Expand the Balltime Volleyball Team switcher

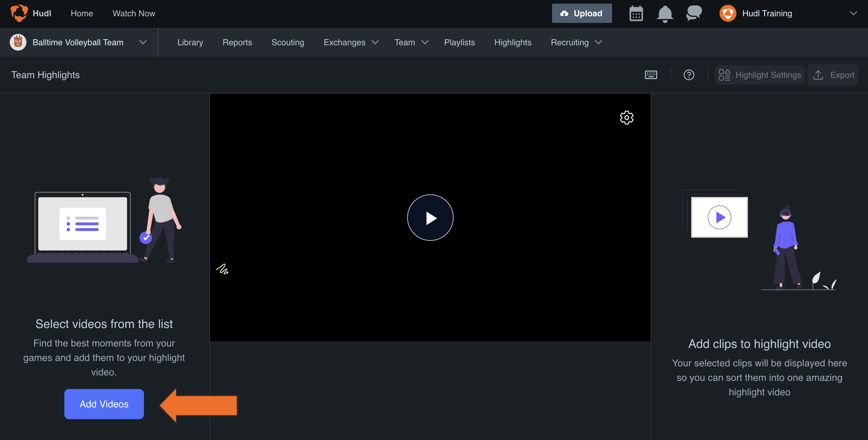[143, 43]
